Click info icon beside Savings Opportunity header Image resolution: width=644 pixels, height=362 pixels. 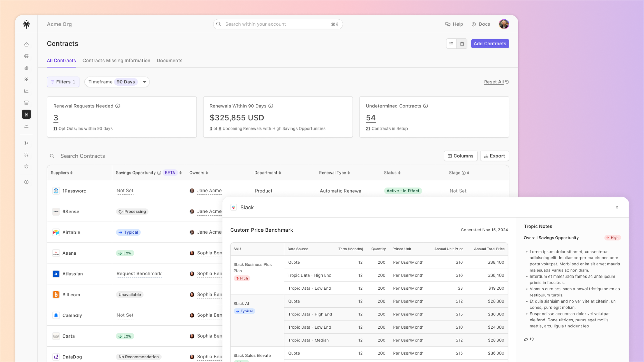point(159,173)
